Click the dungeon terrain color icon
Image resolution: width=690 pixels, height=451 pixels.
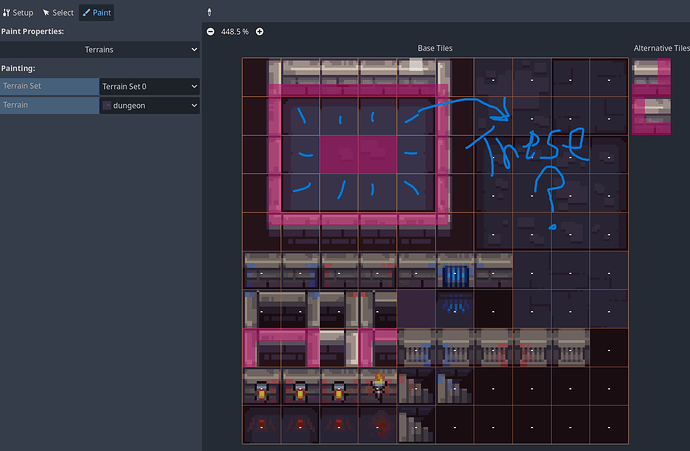coord(108,105)
